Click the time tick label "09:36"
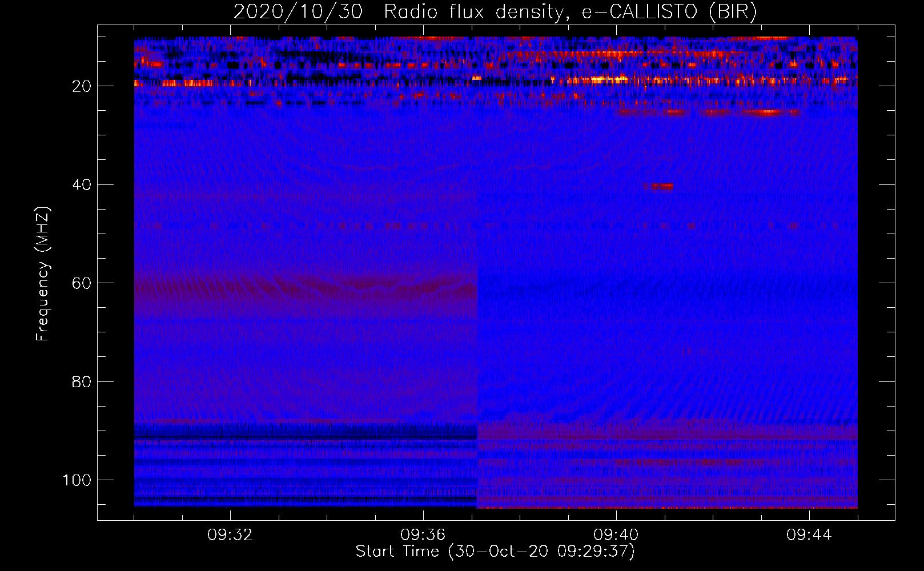The width and height of the screenshot is (924, 571). pyautogui.click(x=423, y=534)
